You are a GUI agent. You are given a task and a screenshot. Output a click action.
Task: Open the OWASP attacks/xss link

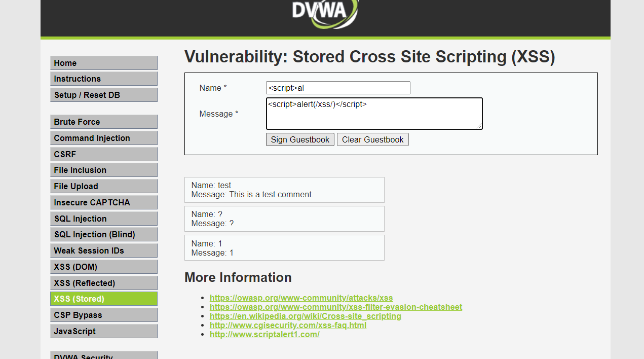pyautogui.click(x=301, y=298)
